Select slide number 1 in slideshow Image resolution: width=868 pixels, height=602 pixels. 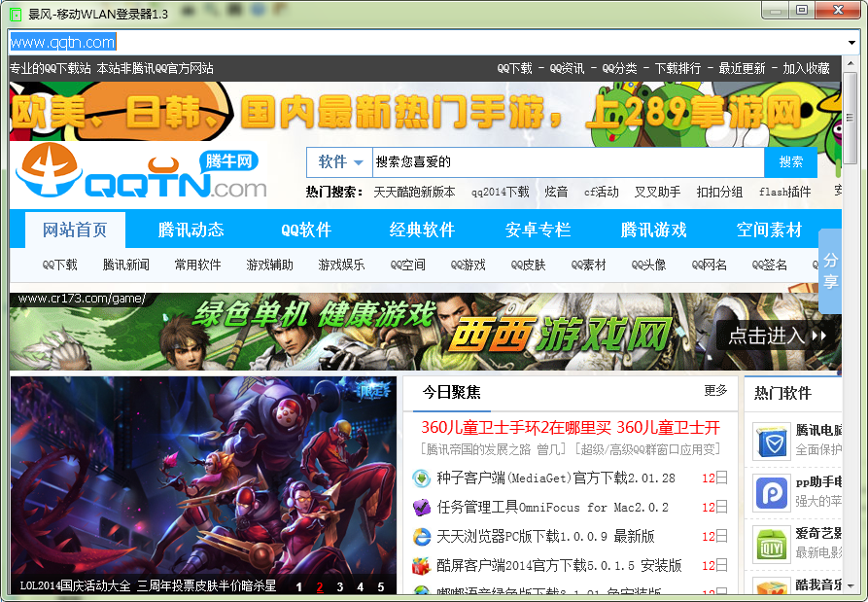[x=299, y=586]
